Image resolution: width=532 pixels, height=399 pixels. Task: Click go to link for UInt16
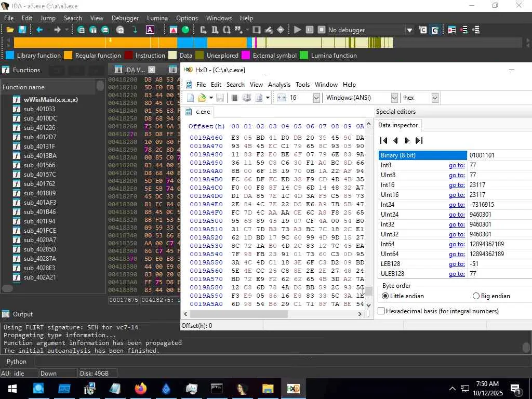pos(457,195)
